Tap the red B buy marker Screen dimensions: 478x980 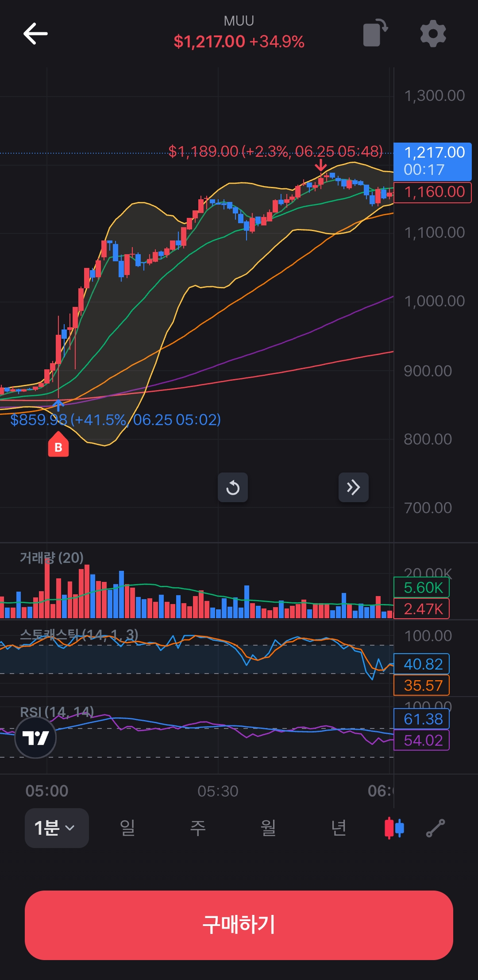pyautogui.click(x=58, y=444)
